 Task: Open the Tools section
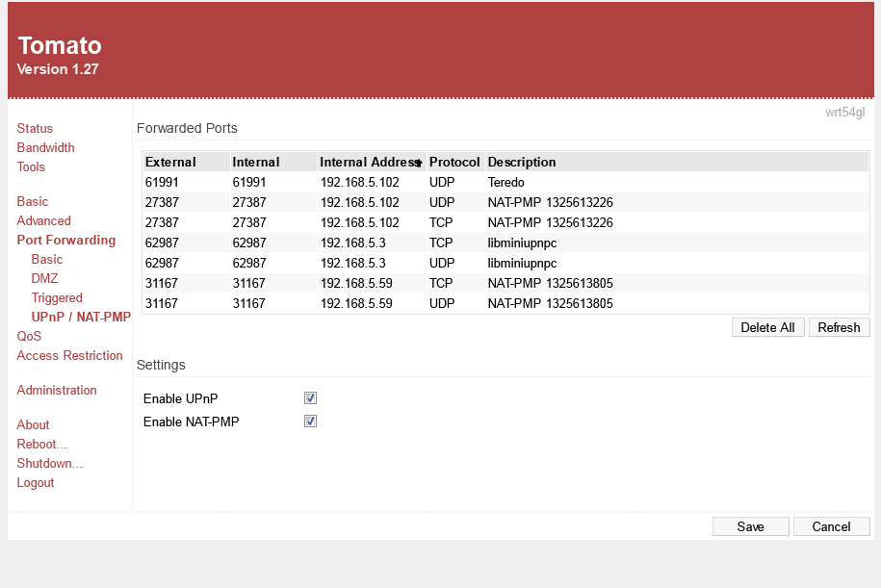[31, 166]
